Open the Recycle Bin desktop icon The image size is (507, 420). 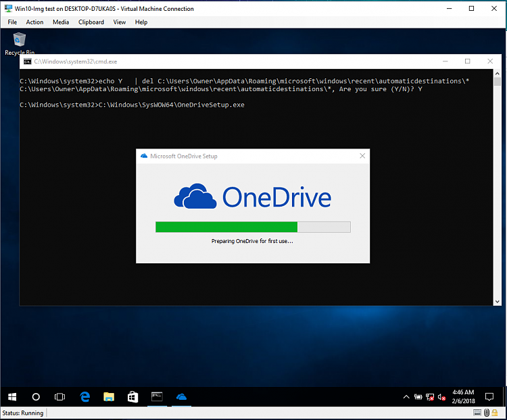point(20,44)
